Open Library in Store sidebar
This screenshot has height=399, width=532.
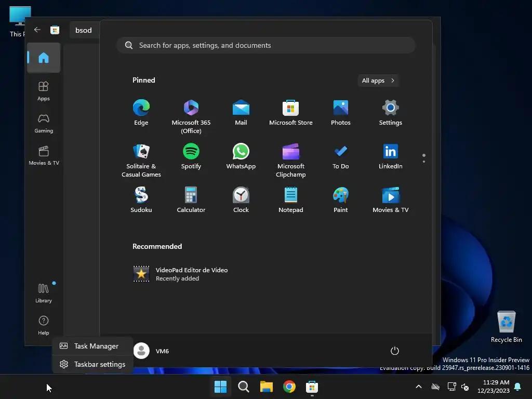click(x=44, y=294)
